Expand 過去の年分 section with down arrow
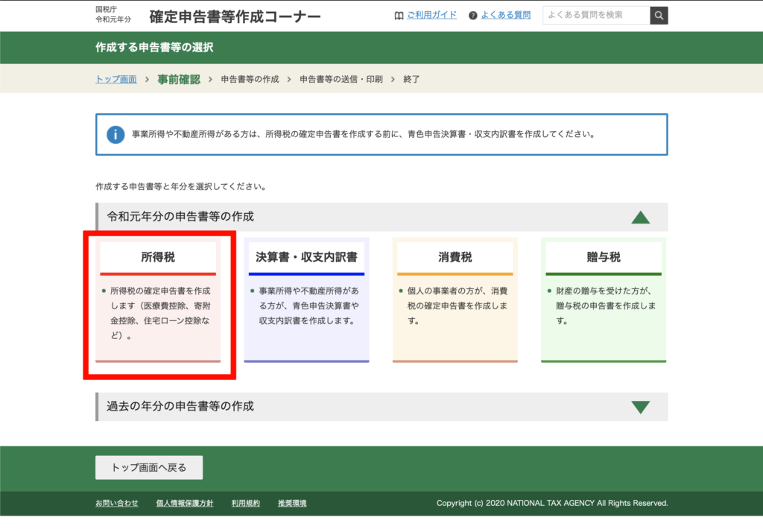Screen dimensions: 763x532 tap(640, 407)
